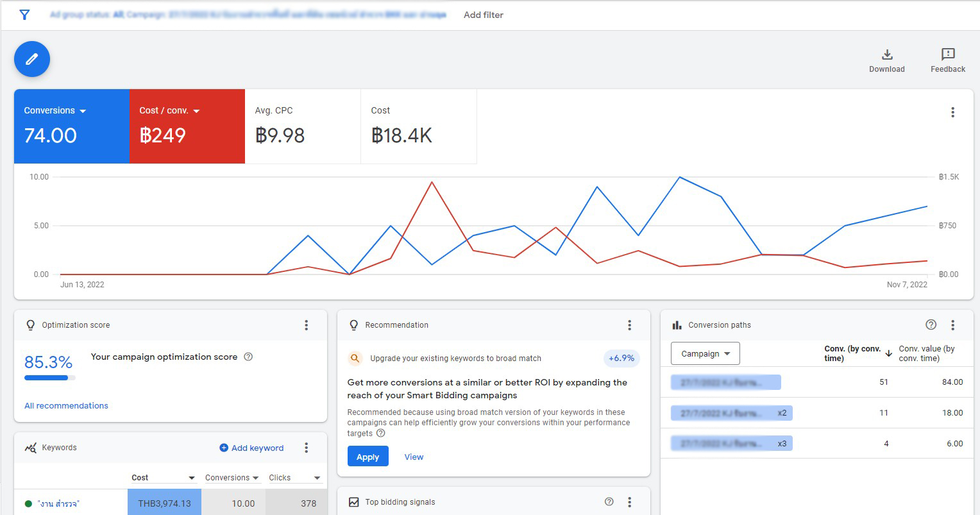
Task: Open Top bidding signals three-dot menu
Action: tap(629, 502)
